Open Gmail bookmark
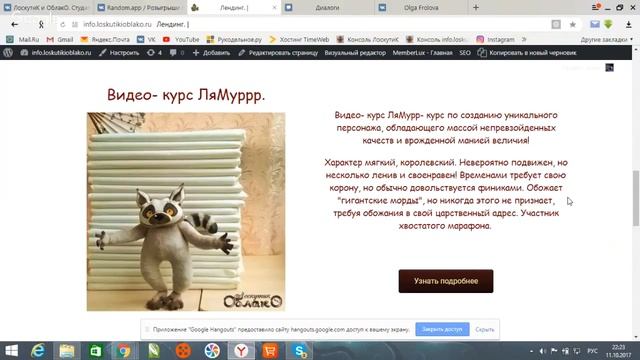This screenshot has width=640, height=360. [x=60, y=40]
